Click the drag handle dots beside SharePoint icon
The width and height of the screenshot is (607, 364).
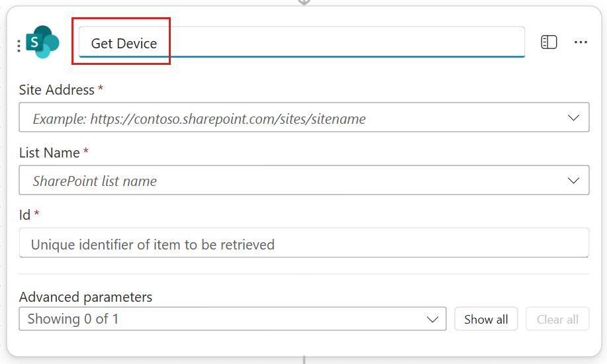point(19,46)
